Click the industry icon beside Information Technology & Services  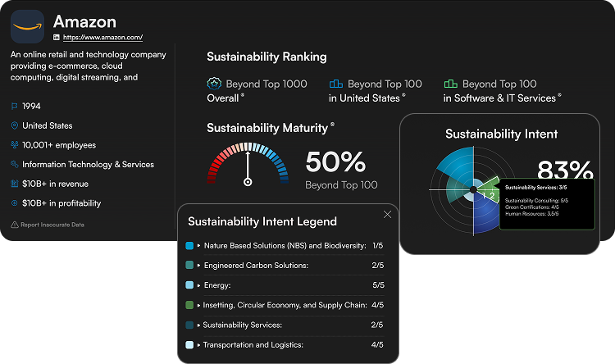pyautogui.click(x=15, y=164)
